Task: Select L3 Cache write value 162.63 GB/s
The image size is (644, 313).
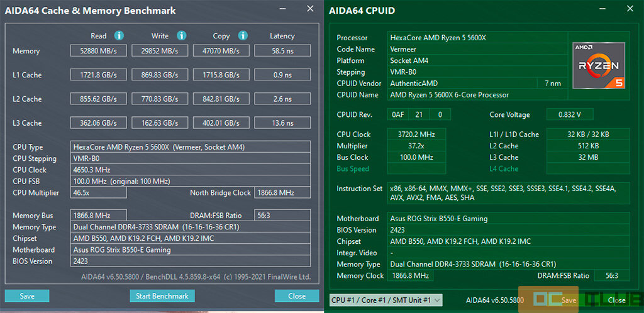Action: [160, 123]
